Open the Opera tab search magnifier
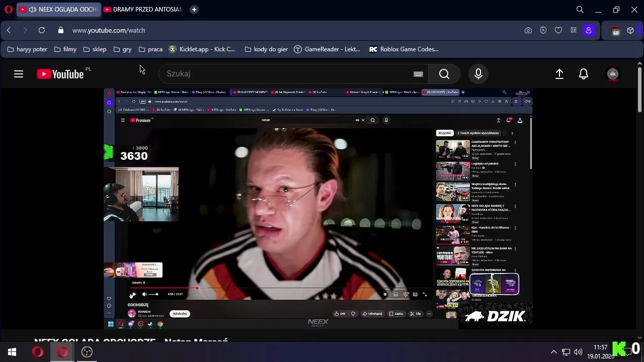 [x=580, y=10]
